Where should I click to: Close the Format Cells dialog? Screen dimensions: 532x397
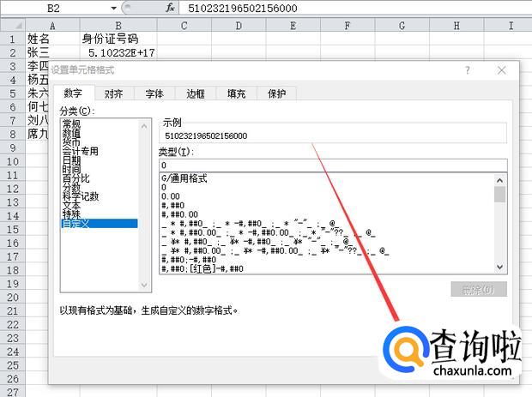tap(501, 70)
